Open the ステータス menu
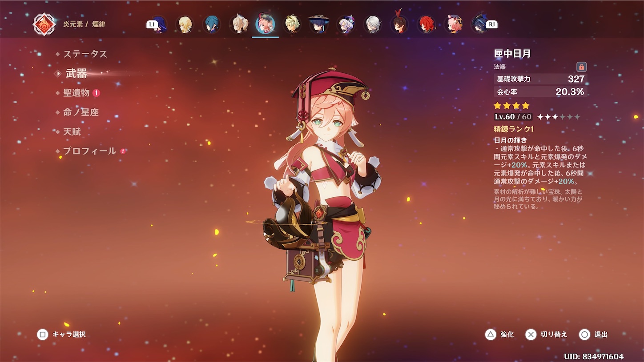The width and height of the screenshot is (644, 362). (x=85, y=54)
